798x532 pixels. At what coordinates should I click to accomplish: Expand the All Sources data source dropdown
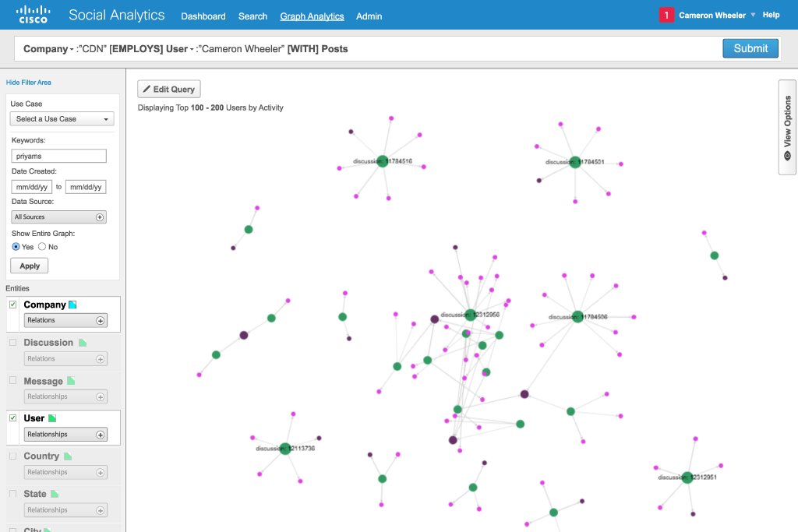tap(59, 217)
